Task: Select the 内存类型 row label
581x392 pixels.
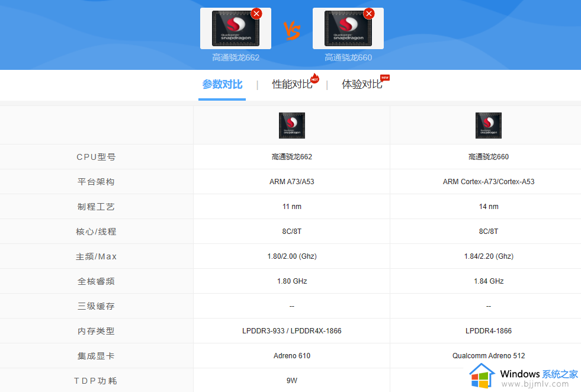Action: coord(97,331)
